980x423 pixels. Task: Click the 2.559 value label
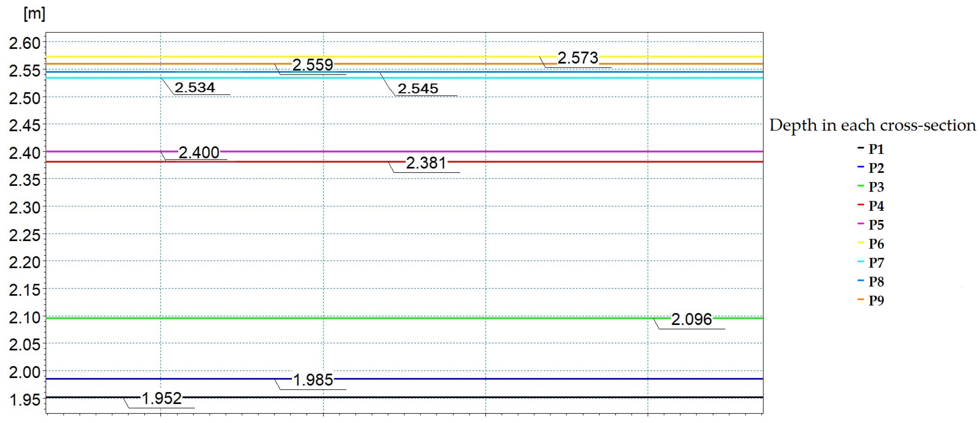[312, 65]
